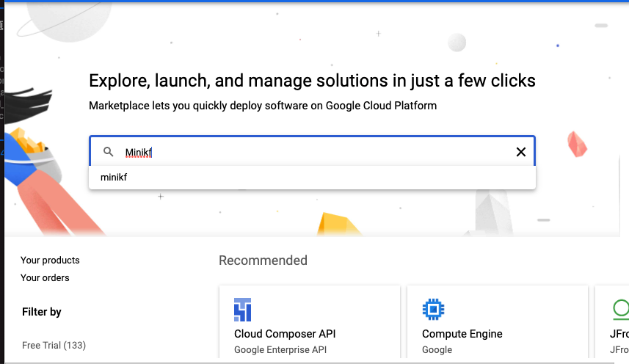Click the magnifying glass search icon

[109, 152]
